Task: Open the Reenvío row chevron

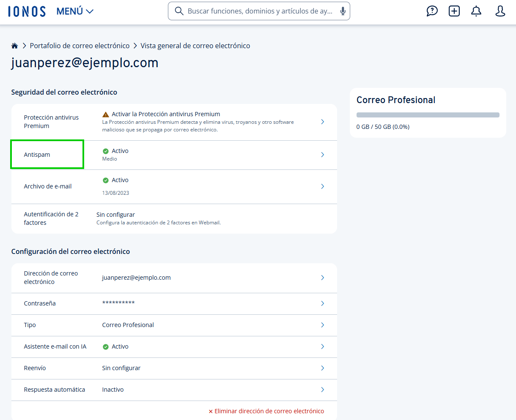Action: pyautogui.click(x=322, y=368)
